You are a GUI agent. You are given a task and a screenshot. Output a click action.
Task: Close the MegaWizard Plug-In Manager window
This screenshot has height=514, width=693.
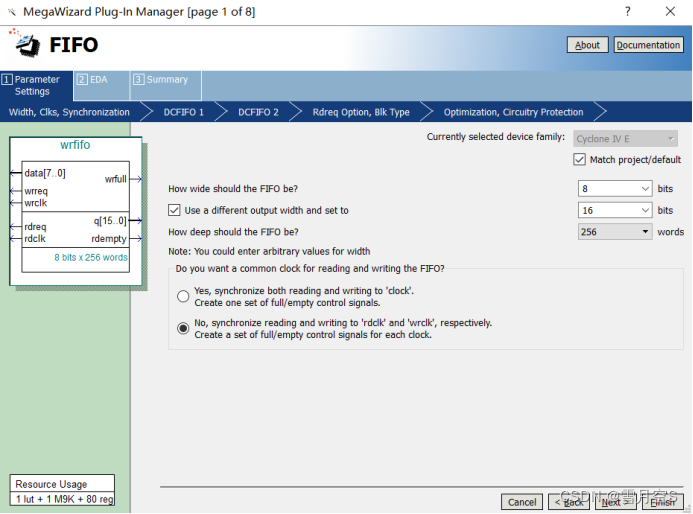[670, 11]
